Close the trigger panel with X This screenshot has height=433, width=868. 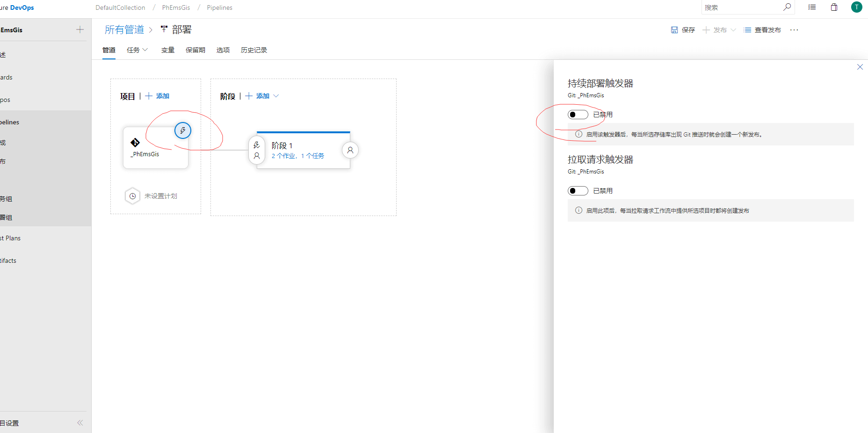pos(860,67)
